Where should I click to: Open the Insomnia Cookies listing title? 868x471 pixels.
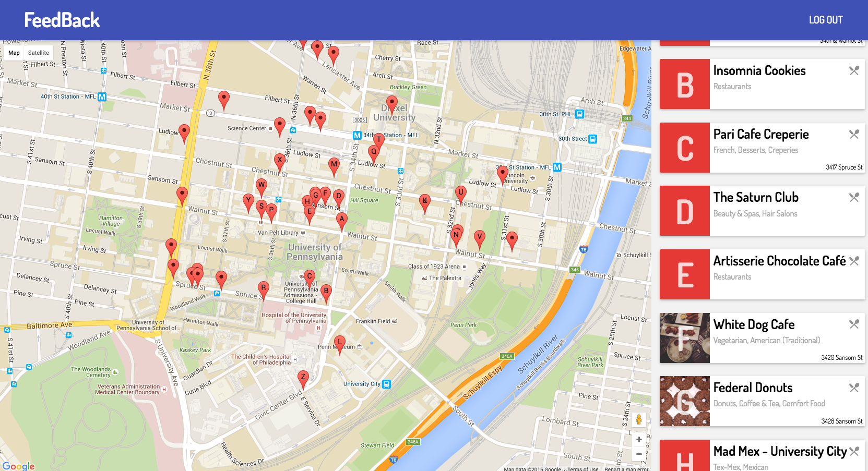[759, 70]
